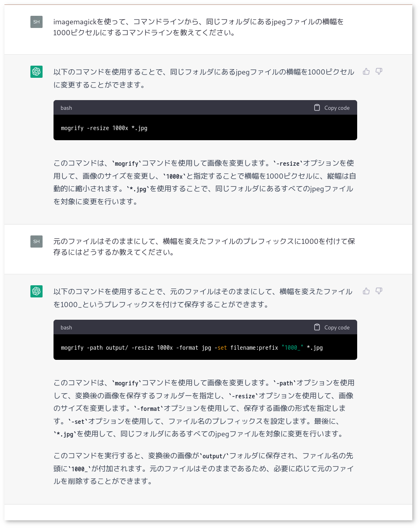This screenshot has height=528, width=420.
Task: Click the green "1000_" string in the second command
Action: (x=292, y=348)
